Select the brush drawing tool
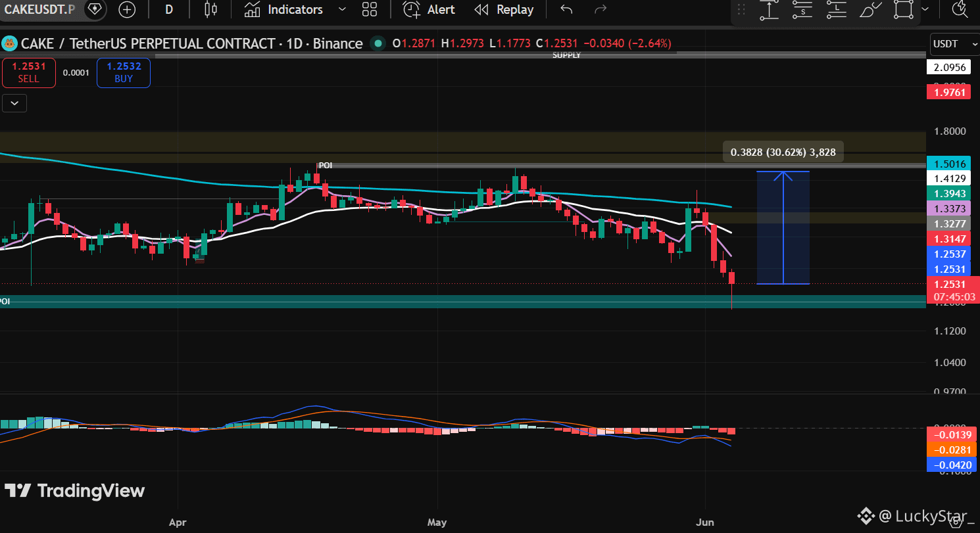 pyautogui.click(x=870, y=9)
